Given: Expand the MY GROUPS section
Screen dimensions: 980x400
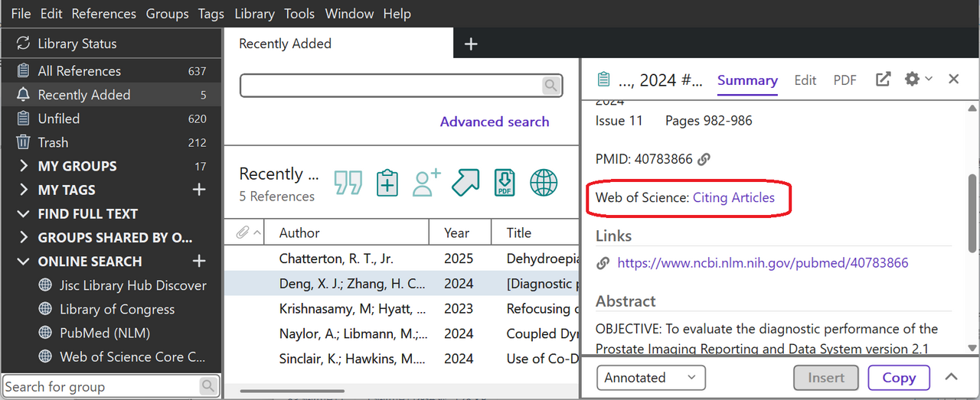Looking at the screenshot, I should [23, 166].
